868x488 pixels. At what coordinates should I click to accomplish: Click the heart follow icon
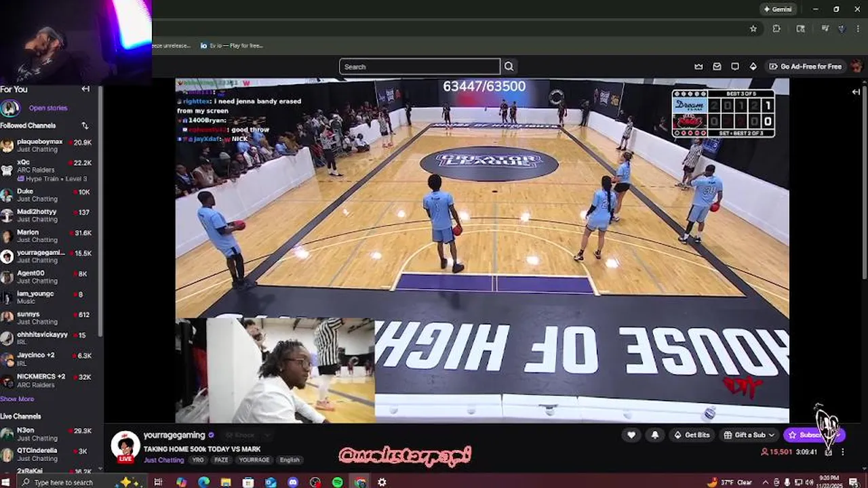pos(631,435)
